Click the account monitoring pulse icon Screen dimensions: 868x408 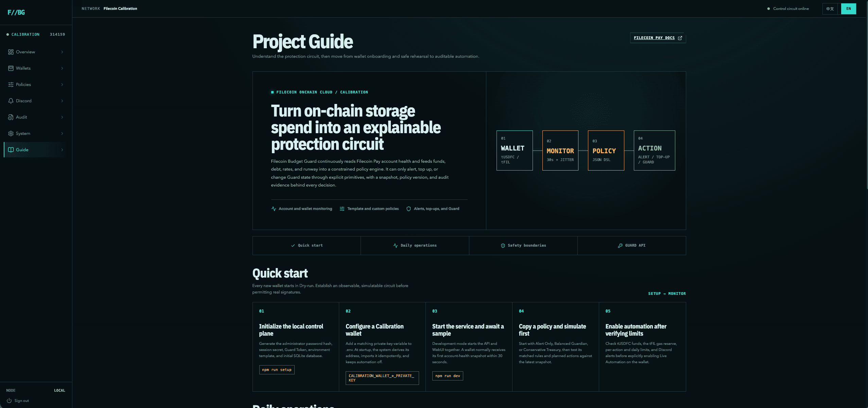274,209
